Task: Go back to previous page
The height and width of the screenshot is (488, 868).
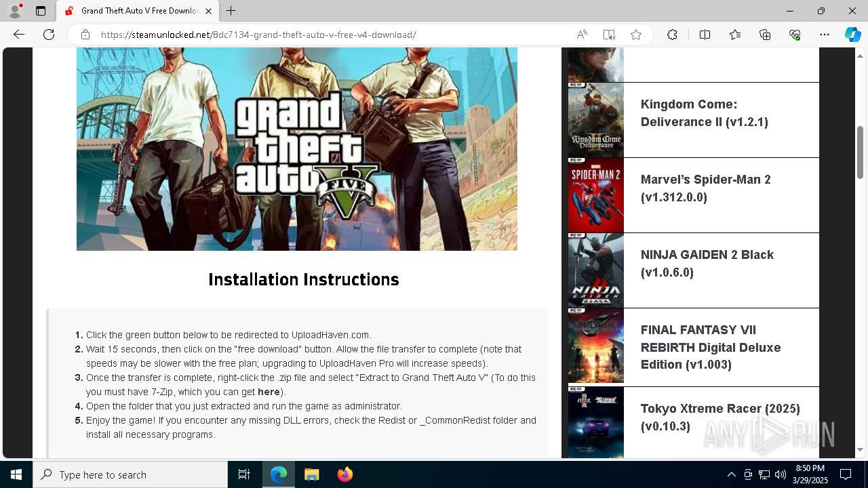Action: click(19, 35)
